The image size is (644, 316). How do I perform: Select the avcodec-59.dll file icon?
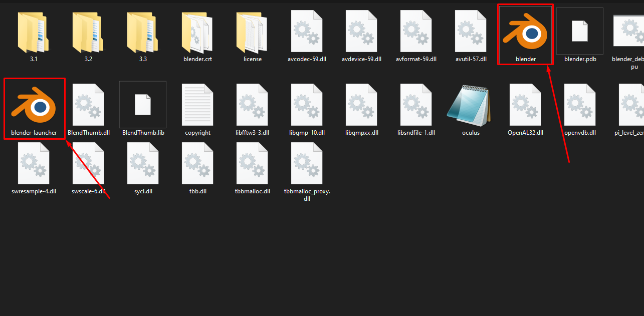[x=307, y=32]
